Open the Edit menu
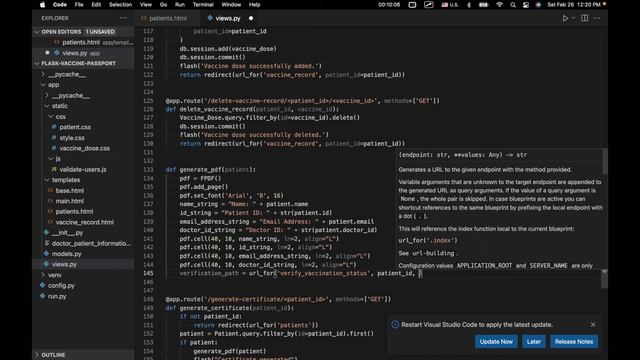The image size is (640, 360). tap(96, 5)
